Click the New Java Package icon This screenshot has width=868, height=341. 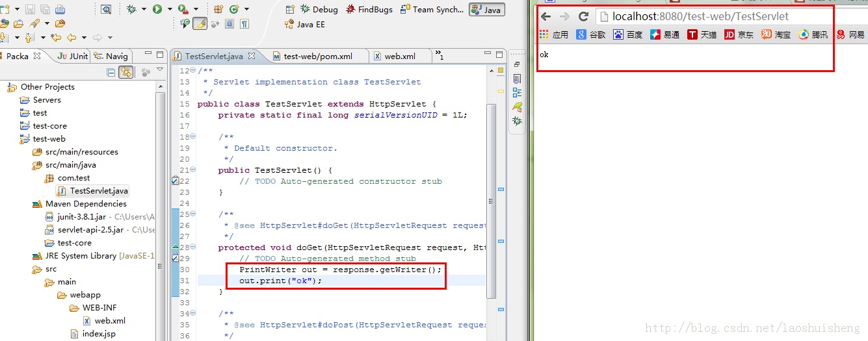[x=218, y=9]
